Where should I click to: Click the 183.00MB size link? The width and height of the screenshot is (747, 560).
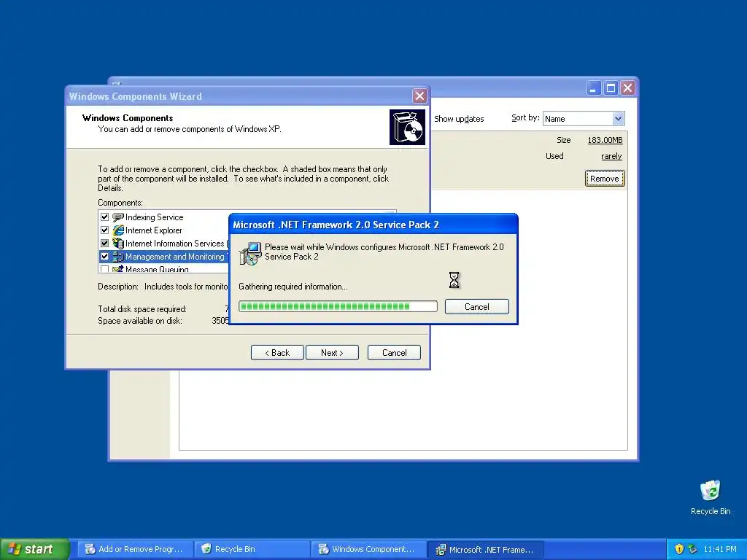pyautogui.click(x=605, y=140)
